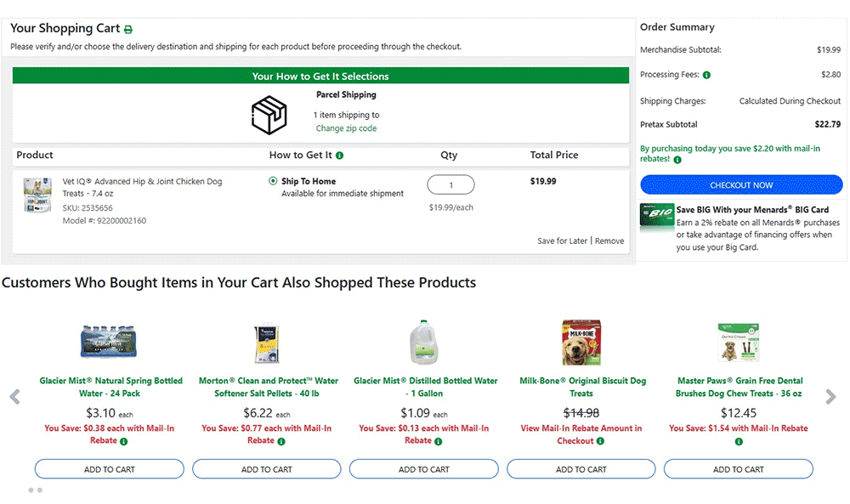Click info icon beside Milk-Bone rebate text
Image resolution: width=850 pixels, height=504 pixels.
pyautogui.click(x=601, y=441)
